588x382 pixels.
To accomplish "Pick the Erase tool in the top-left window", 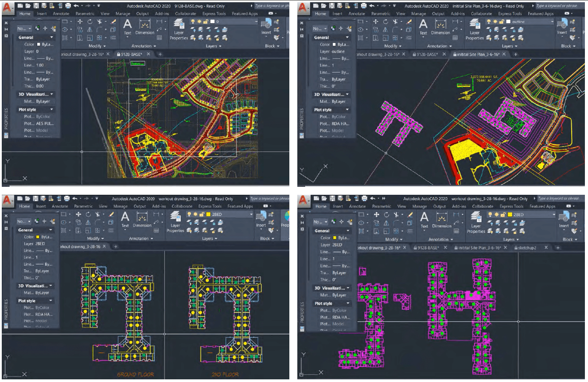I will (x=113, y=21).
